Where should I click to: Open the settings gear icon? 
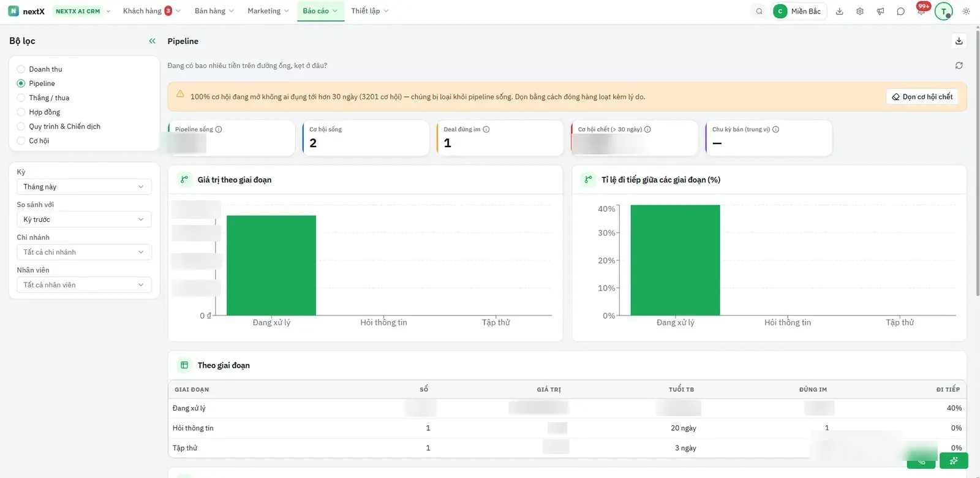[860, 11]
